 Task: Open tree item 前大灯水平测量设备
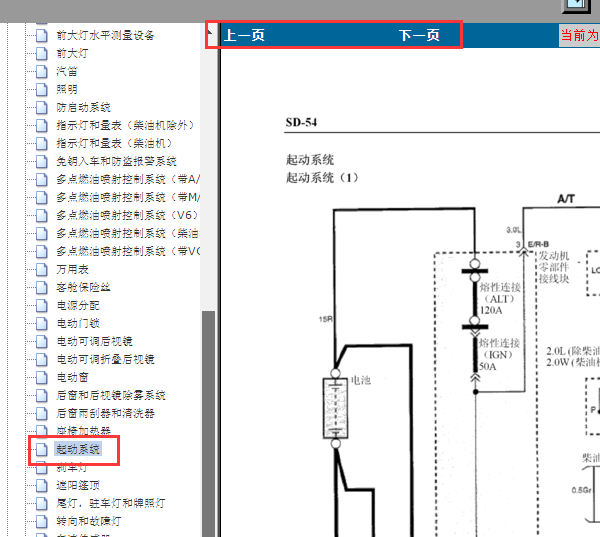point(106,35)
